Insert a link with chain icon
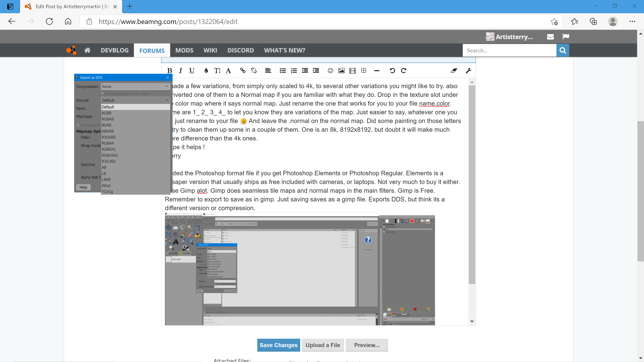Screen dimensions: 644x362 coord(243,71)
